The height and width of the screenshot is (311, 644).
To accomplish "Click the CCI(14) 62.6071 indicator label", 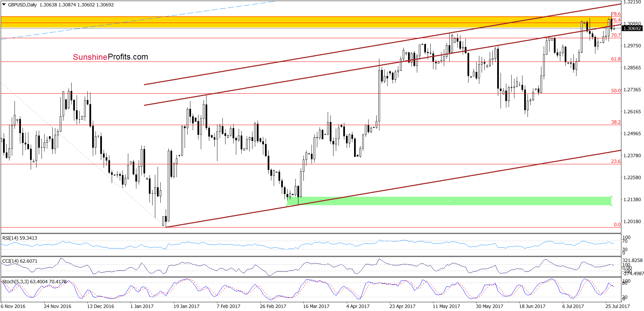I will coord(20,261).
